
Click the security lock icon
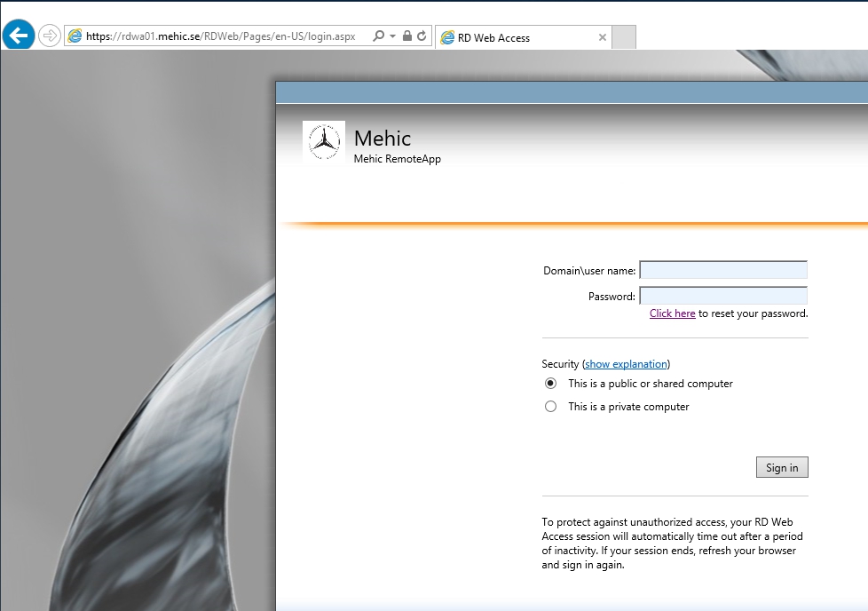coord(406,36)
